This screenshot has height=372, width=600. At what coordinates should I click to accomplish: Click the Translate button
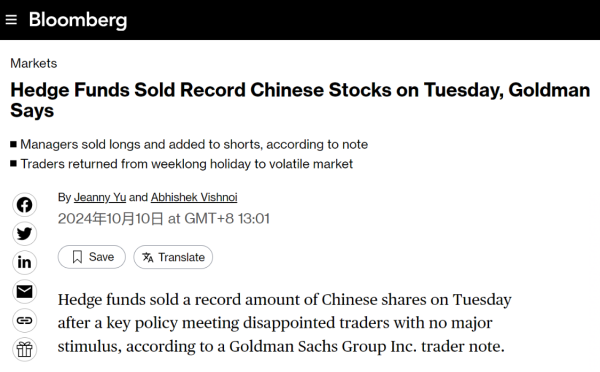click(x=173, y=257)
